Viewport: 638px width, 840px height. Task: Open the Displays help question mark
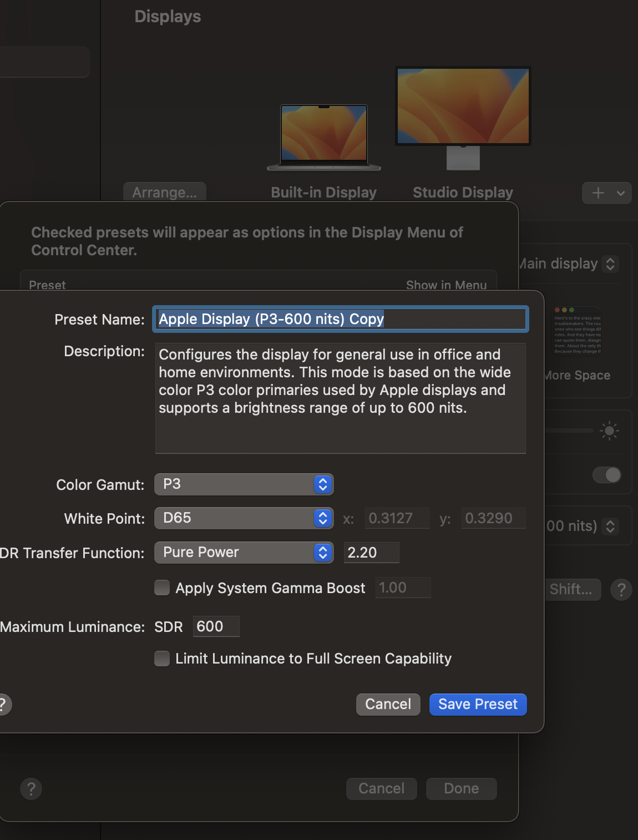[621, 589]
